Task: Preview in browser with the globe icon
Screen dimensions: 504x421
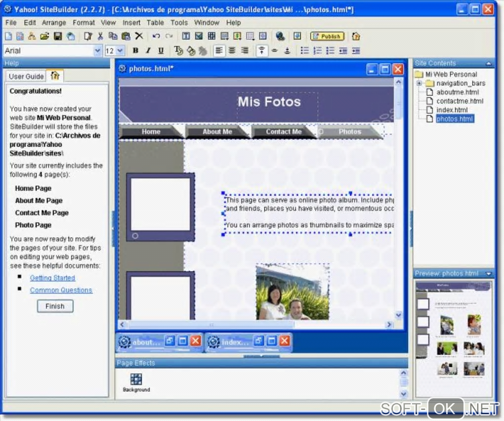Action: [x=280, y=36]
